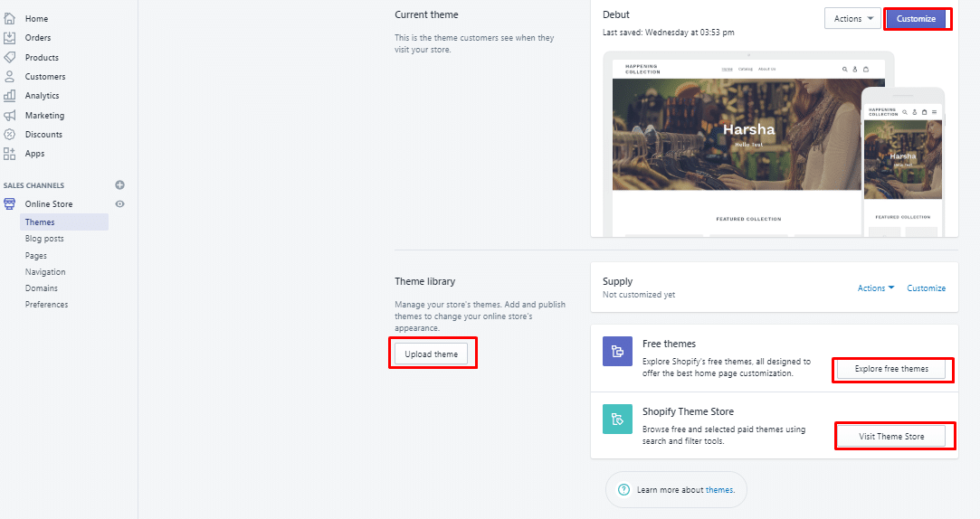Click the Products tag icon
The width and height of the screenshot is (980, 519).
pyautogui.click(x=9, y=58)
